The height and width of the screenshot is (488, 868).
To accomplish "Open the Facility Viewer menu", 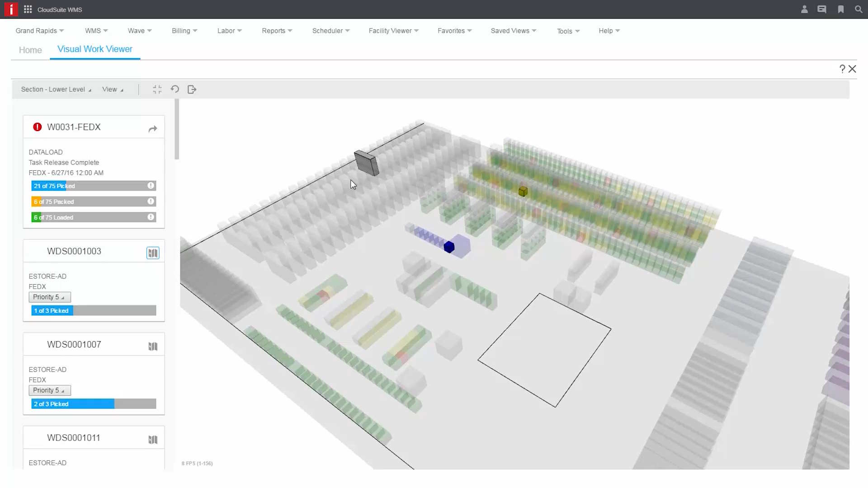I will [393, 31].
